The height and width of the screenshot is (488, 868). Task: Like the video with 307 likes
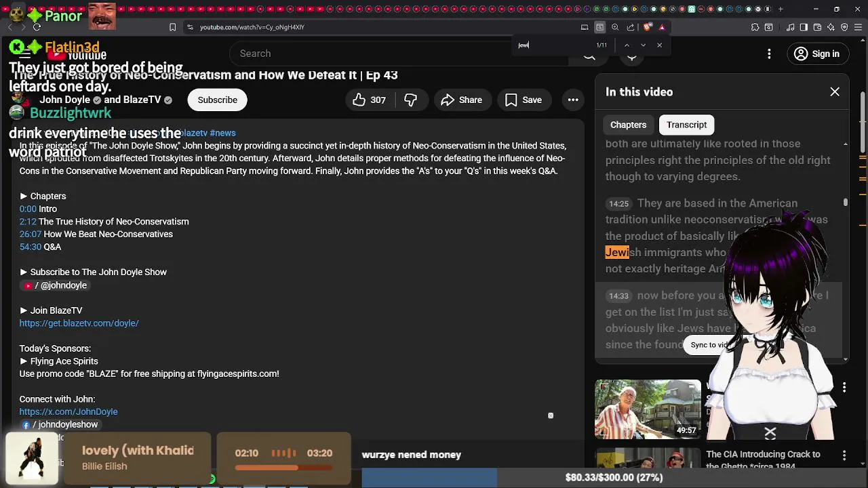pos(369,100)
